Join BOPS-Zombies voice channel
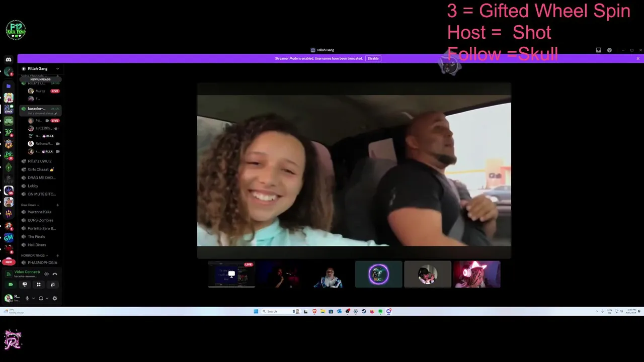 40,220
